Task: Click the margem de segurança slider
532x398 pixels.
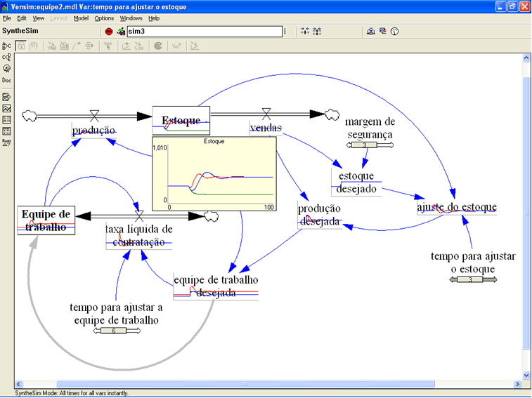Action: point(365,145)
